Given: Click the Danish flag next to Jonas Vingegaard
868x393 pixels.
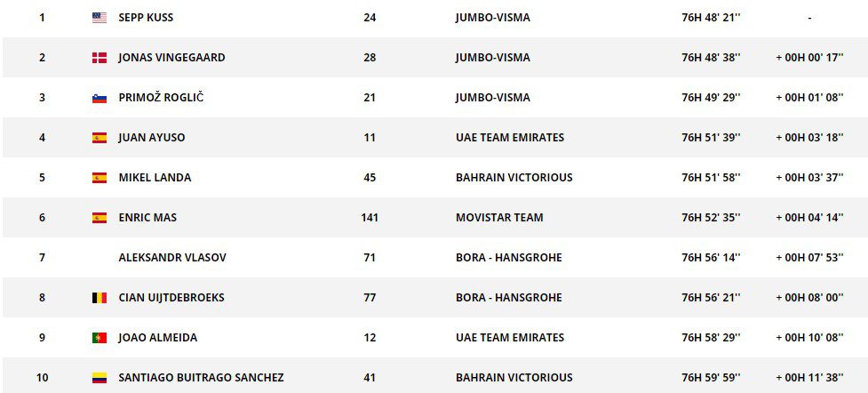Looking at the screenshot, I should point(100,58).
